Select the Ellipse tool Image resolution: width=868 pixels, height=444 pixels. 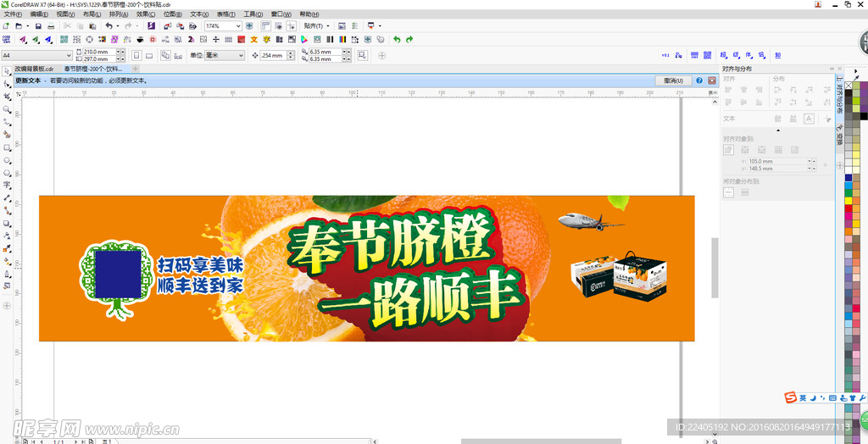7,160
